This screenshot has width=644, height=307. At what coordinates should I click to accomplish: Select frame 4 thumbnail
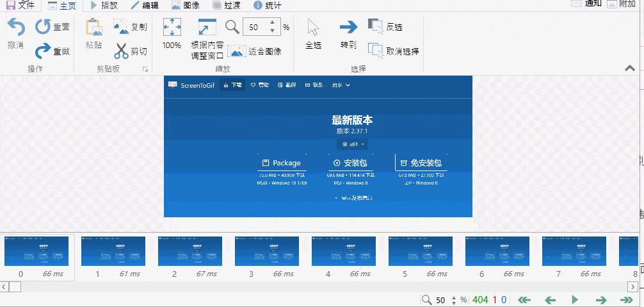point(344,251)
